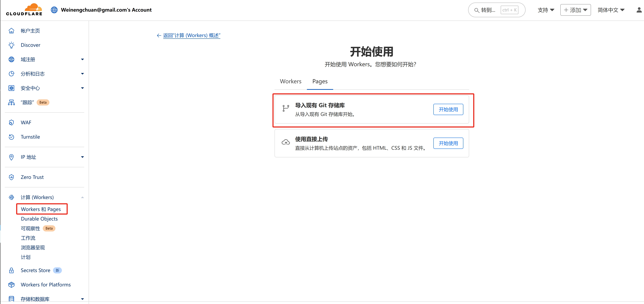Open 计划 in sidebar
The height and width of the screenshot is (304, 644).
(x=26, y=257)
